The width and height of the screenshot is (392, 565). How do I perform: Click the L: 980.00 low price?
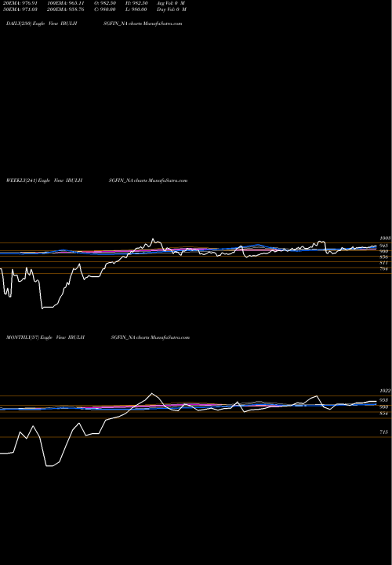click(136, 9)
